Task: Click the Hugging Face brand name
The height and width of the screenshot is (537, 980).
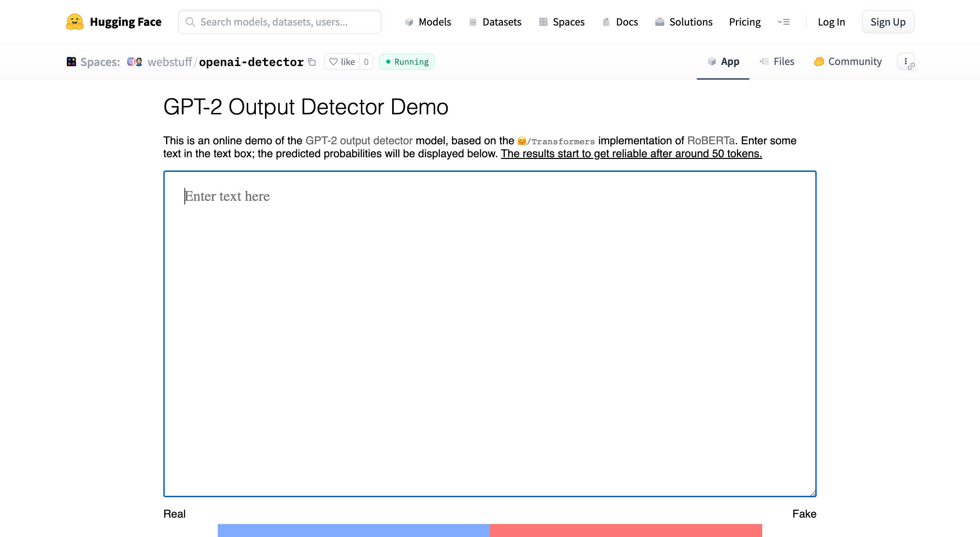Action: tap(126, 22)
